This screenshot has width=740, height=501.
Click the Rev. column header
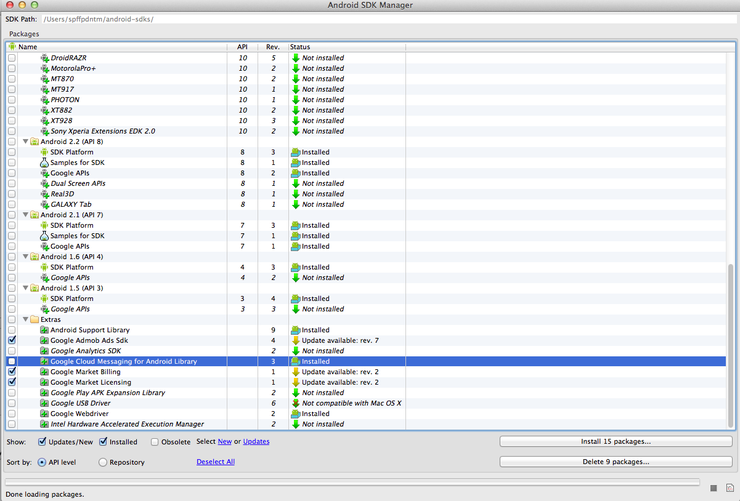(x=273, y=47)
